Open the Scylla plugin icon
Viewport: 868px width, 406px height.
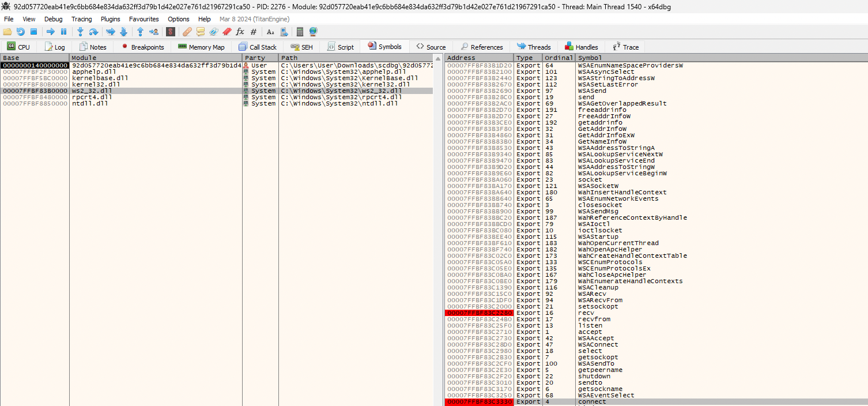[171, 32]
